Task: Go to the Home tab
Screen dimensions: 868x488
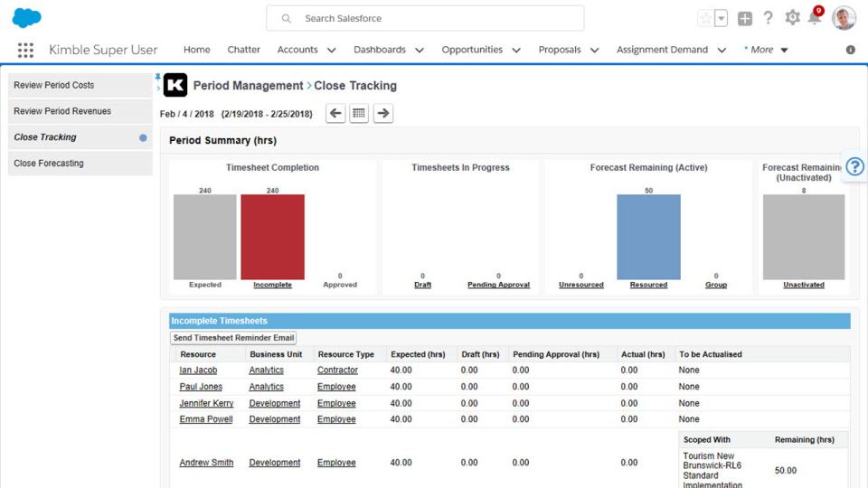Action: [196, 50]
